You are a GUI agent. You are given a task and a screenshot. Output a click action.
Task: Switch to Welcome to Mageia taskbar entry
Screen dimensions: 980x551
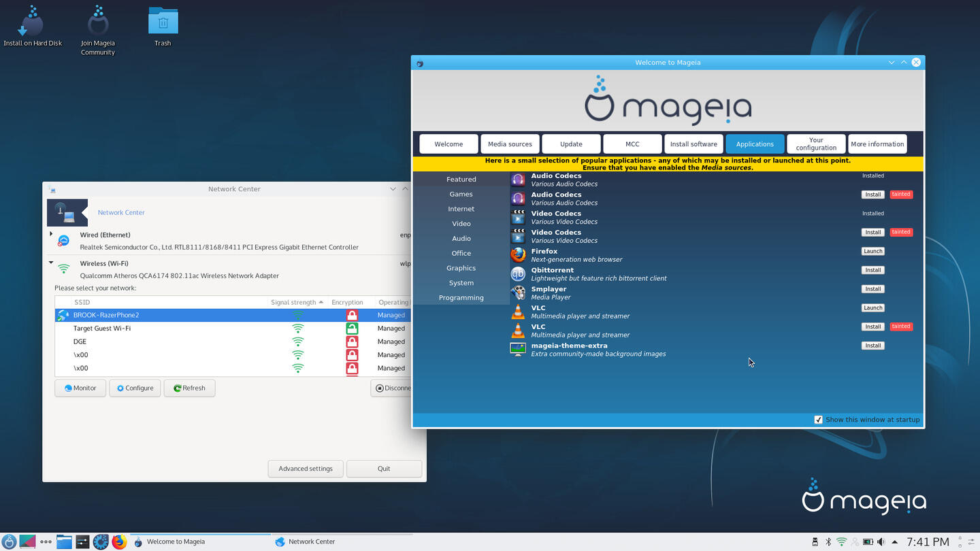[200, 541]
